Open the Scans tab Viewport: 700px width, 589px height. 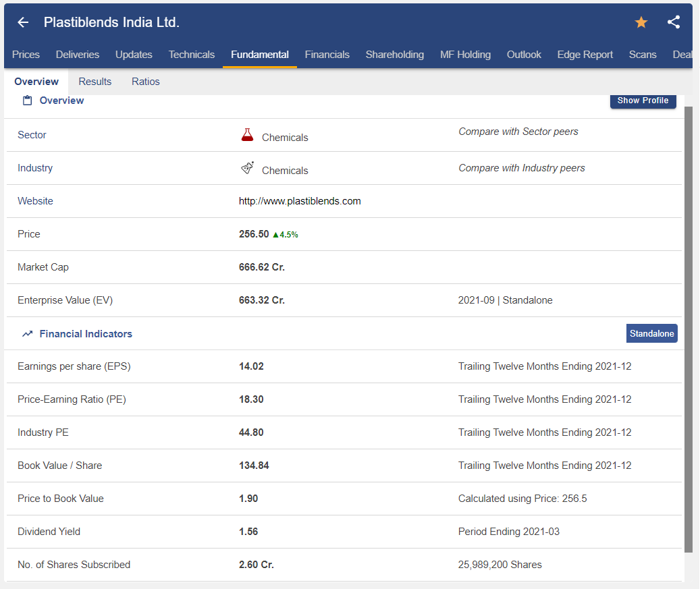pos(643,55)
